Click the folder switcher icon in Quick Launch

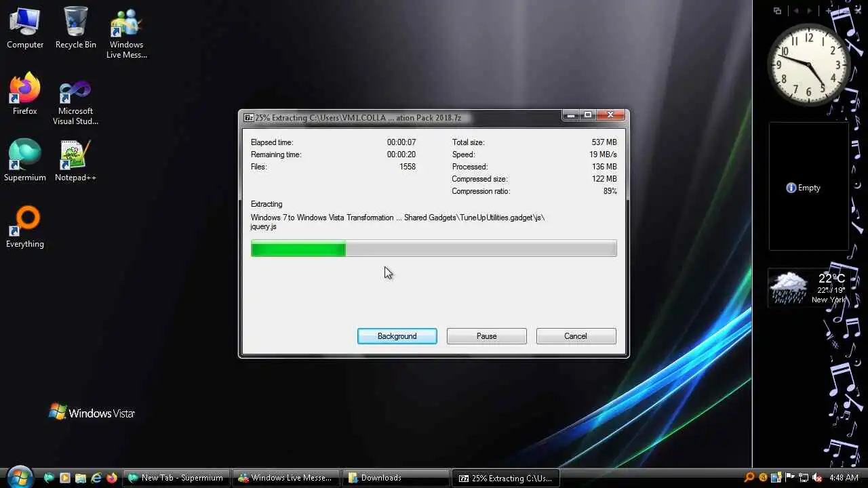(80, 478)
